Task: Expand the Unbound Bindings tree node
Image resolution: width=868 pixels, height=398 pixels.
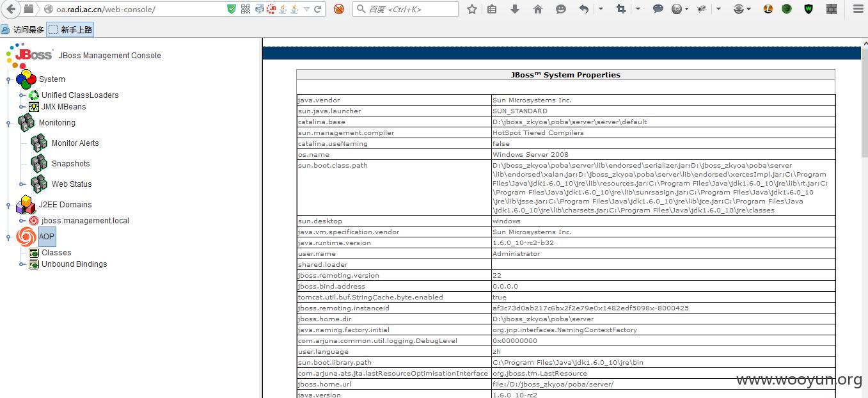Action: click(22, 264)
